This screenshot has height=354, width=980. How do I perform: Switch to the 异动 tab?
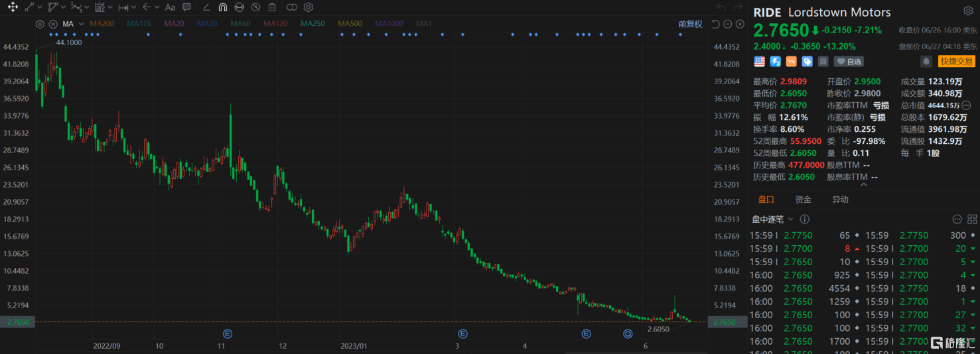pyautogui.click(x=840, y=200)
